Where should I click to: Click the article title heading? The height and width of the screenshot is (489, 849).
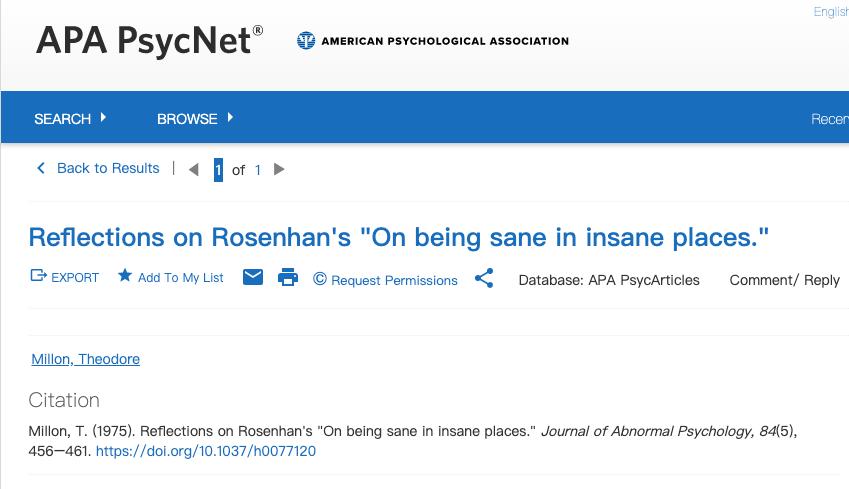[x=398, y=238]
